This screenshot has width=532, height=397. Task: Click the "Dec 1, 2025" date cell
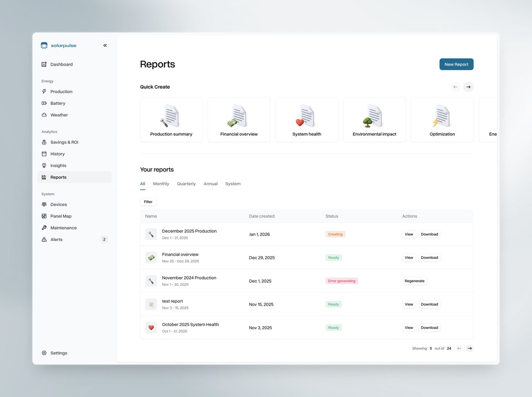(x=260, y=281)
